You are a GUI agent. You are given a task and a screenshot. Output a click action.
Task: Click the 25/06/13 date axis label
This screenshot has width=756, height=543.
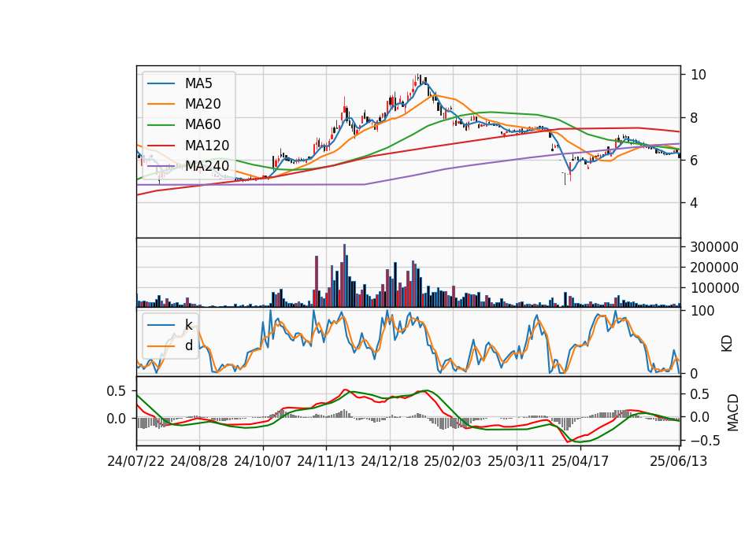tap(679, 461)
